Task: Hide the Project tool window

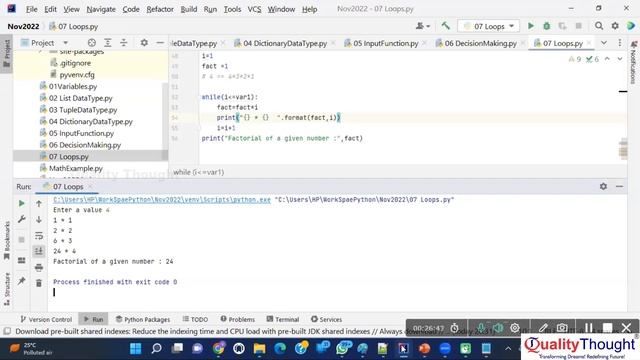Action: (x=160, y=42)
